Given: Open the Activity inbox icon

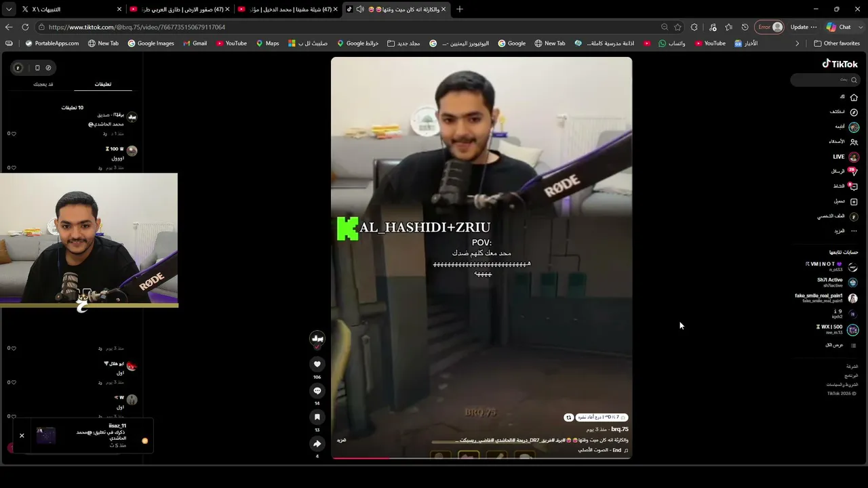Looking at the screenshot, I should [854, 186].
